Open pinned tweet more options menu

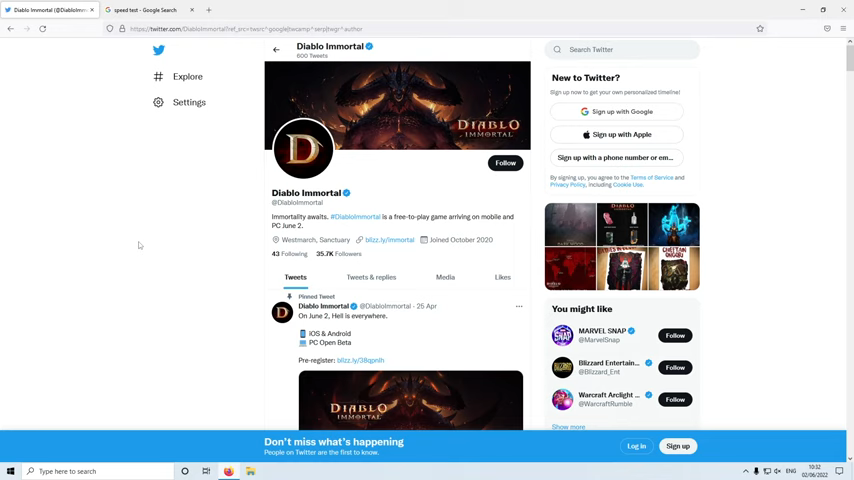519,306
